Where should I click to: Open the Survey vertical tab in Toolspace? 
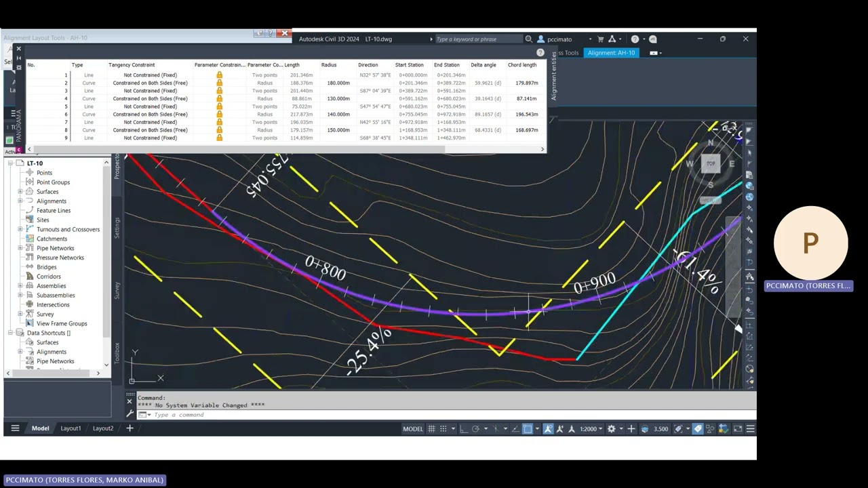point(117,291)
